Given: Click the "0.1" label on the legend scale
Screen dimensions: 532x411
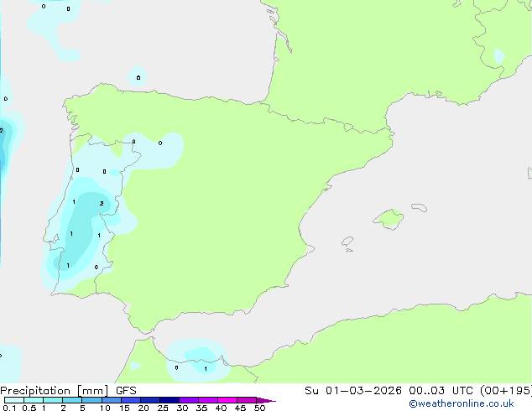Looking at the screenshot, I should tap(8, 408).
